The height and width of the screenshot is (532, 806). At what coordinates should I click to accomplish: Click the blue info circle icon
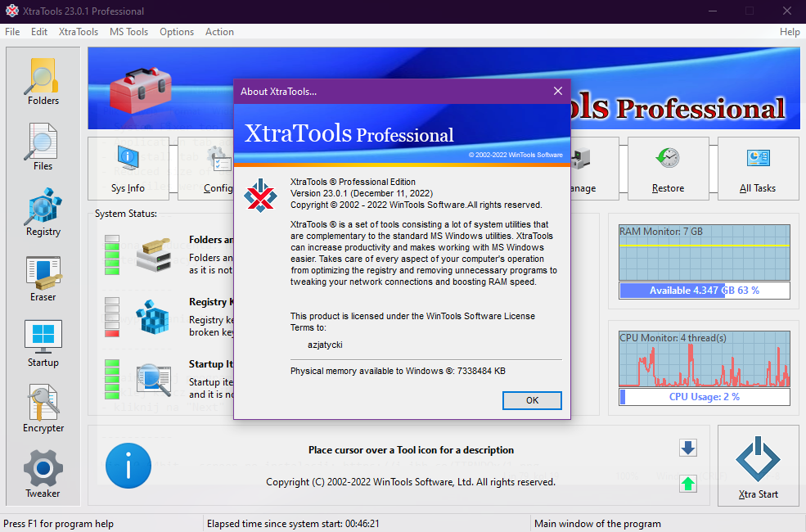128,466
